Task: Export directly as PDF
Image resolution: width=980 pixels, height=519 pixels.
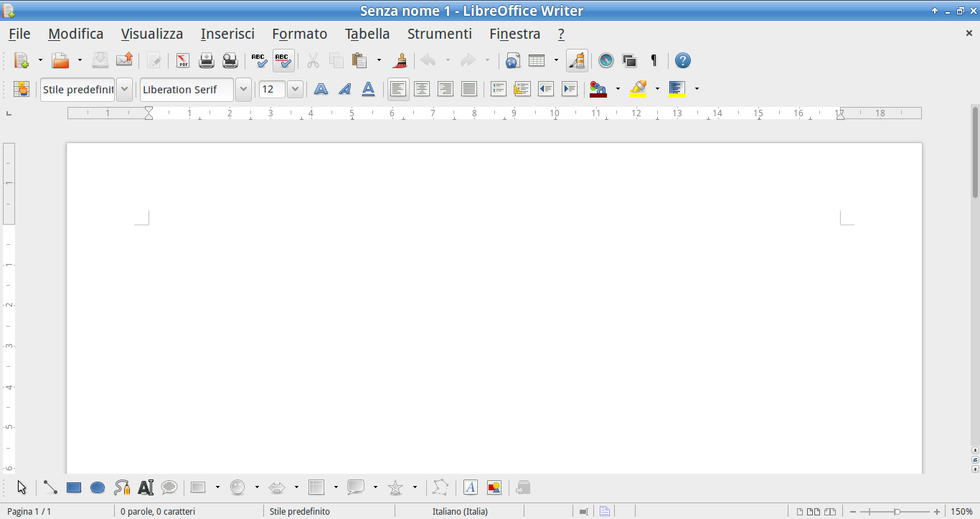Action: (x=183, y=61)
